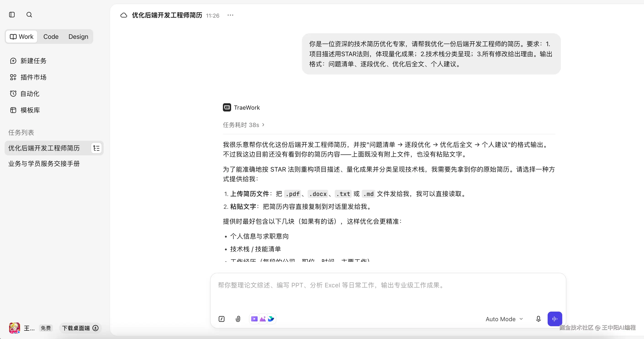This screenshot has width=644, height=339.
Task: Select the purple video plugin icon
Action: click(254, 319)
